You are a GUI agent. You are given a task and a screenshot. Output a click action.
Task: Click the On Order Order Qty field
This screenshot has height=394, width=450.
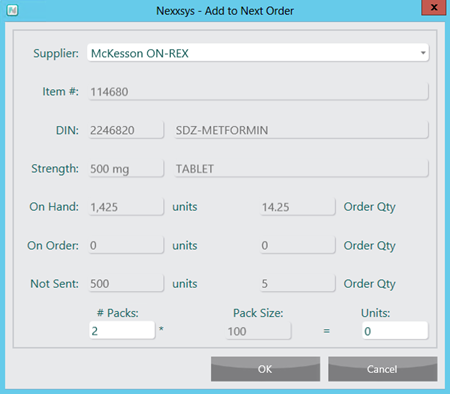tap(298, 245)
